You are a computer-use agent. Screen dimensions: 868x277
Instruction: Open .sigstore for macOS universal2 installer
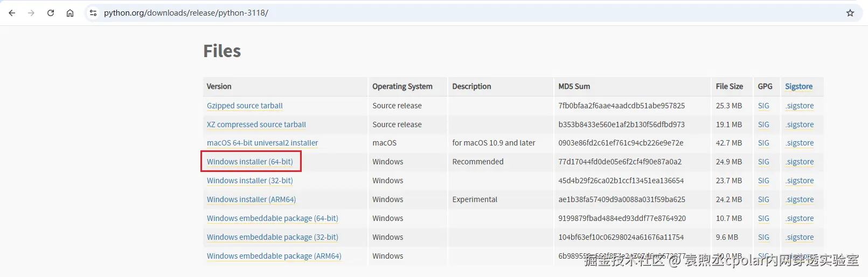pos(800,143)
